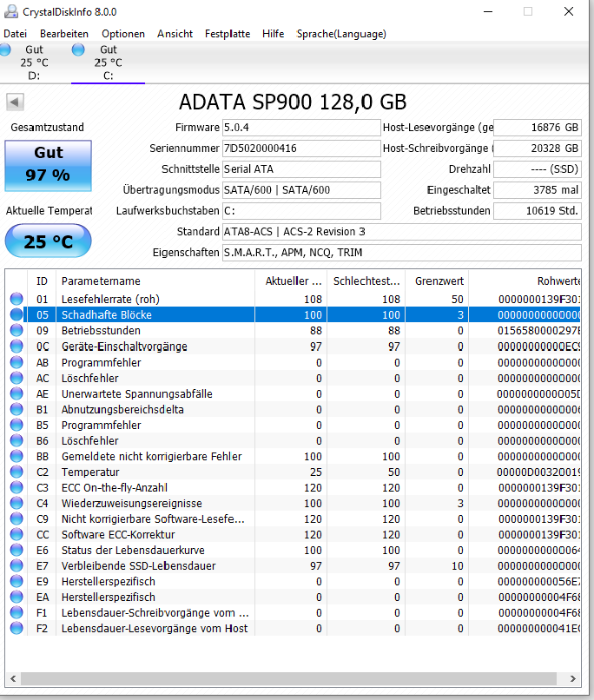Click the Gut 97 % health status button

(49, 166)
